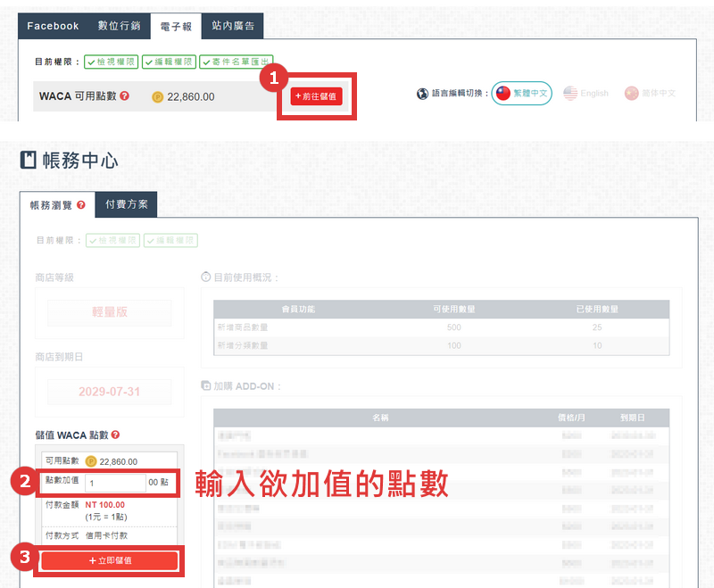The height and width of the screenshot is (588, 714).
Task: Open the Facebook tab
Action: (53, 26)
